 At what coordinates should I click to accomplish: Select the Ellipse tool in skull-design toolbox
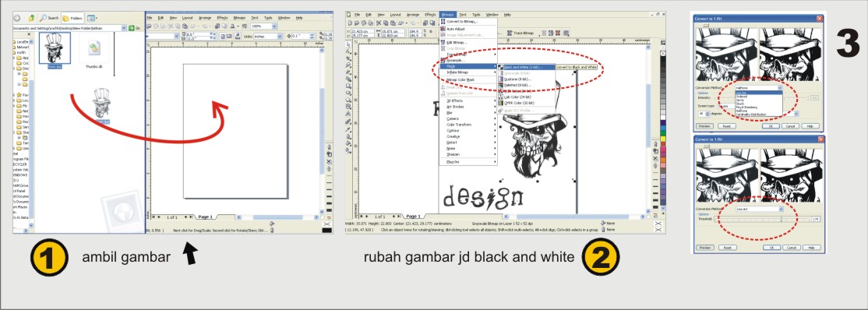tap(348, 93)
